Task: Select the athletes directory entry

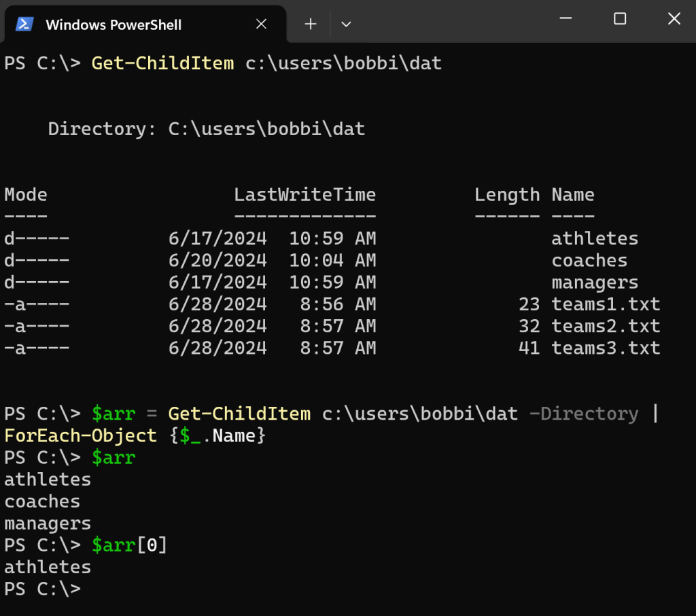Action: click(x=594, y=238)
